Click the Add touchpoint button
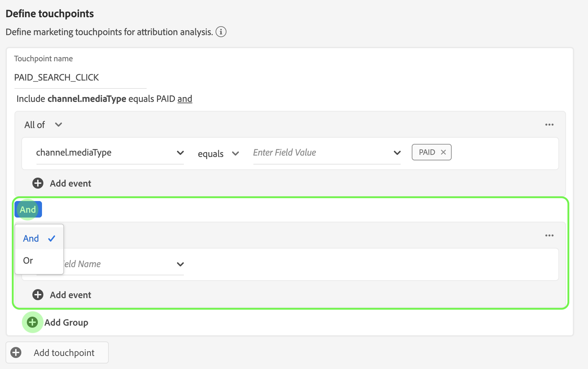Viewport: 588px width, 369px height. coord(64,352)
